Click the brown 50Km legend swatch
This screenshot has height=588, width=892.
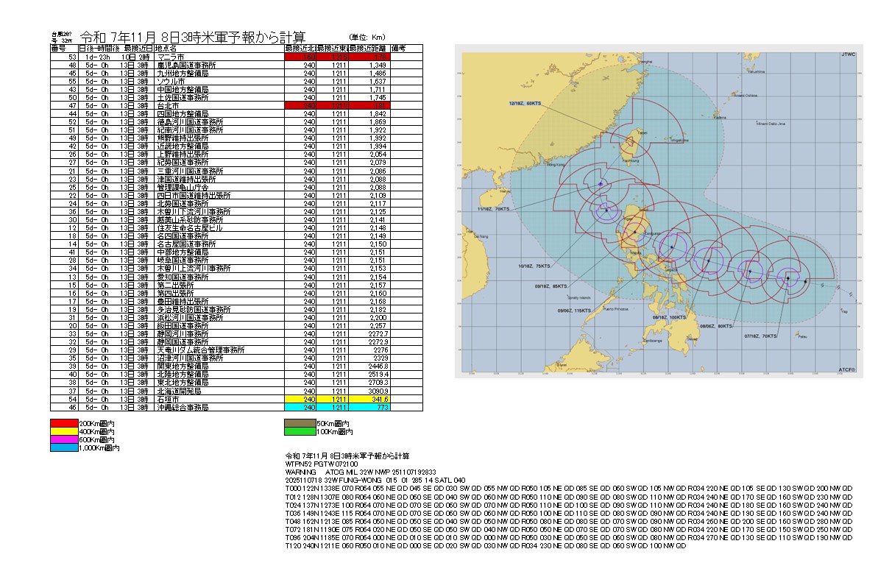tap(300, 424)
